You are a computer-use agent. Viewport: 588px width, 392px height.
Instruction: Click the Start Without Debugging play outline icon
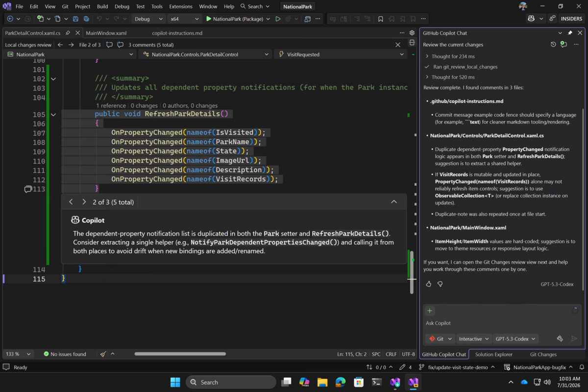click(278, 19)
